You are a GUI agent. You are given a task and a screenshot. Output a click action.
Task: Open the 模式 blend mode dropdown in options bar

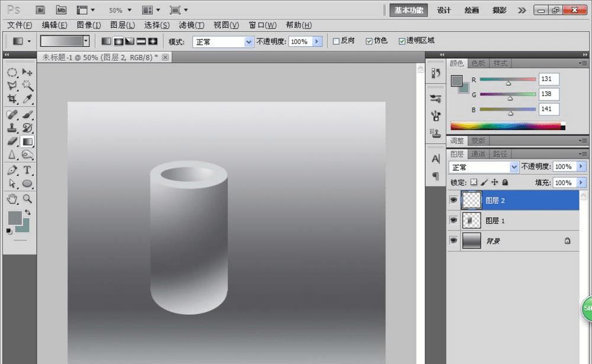[x=249, y=42]
